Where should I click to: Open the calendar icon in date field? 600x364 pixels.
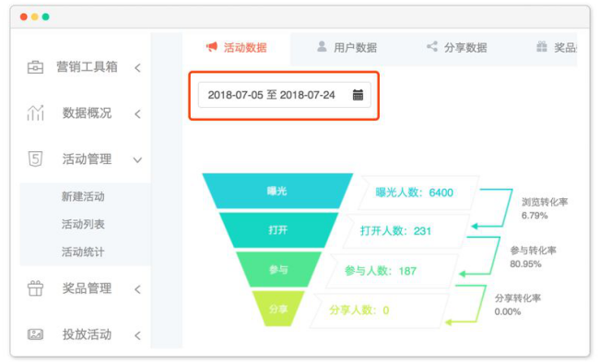[358, 95]
